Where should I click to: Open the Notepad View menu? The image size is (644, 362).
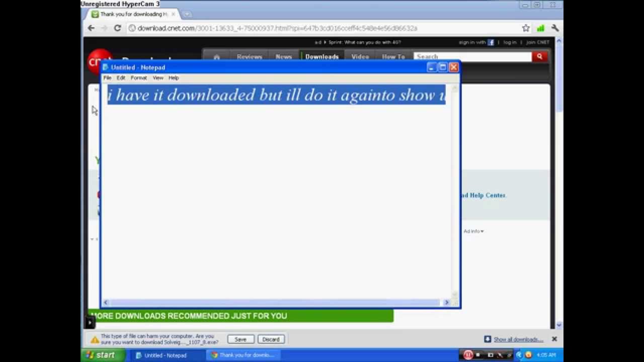[x=158, y=78]
